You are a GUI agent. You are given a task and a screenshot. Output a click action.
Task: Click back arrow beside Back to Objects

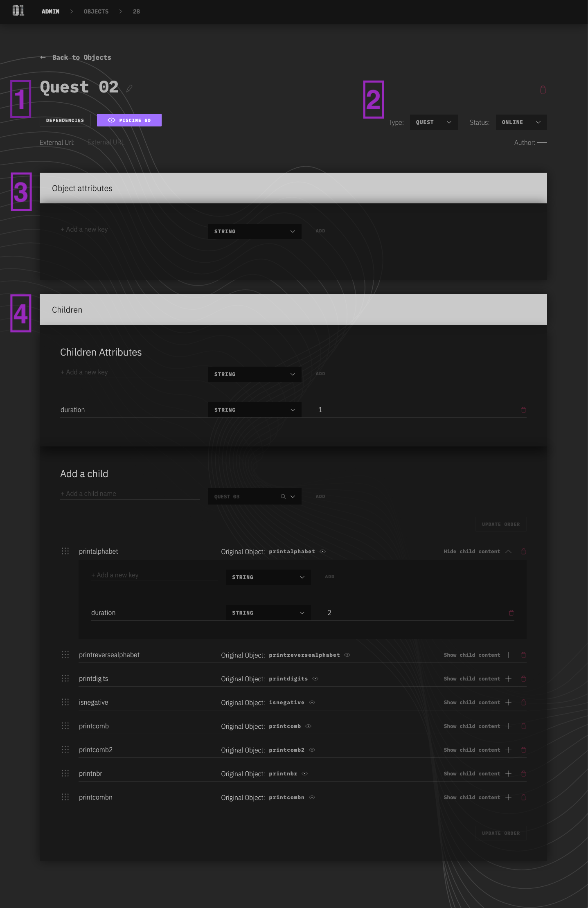click(43, 57)
